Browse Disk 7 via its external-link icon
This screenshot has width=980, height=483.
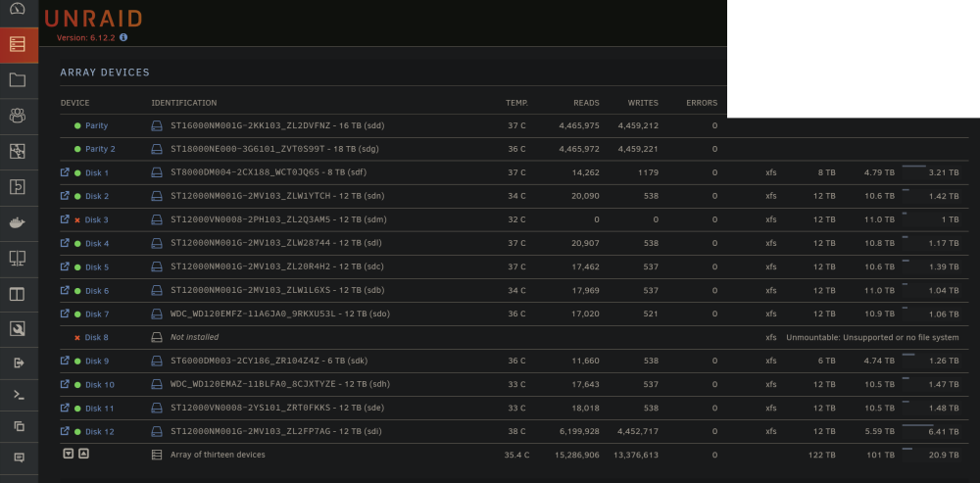pos(65,314)
